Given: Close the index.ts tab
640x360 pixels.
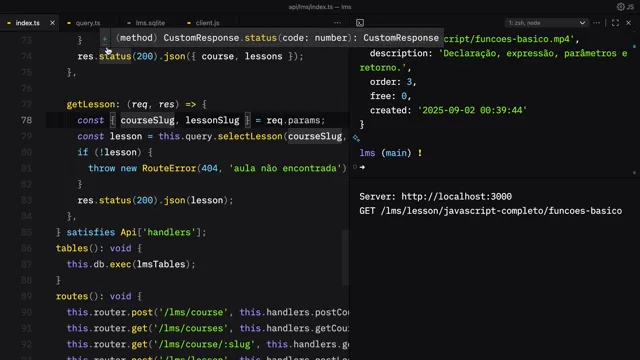Looking at the screenshot, I should click(x=52, y=23).
